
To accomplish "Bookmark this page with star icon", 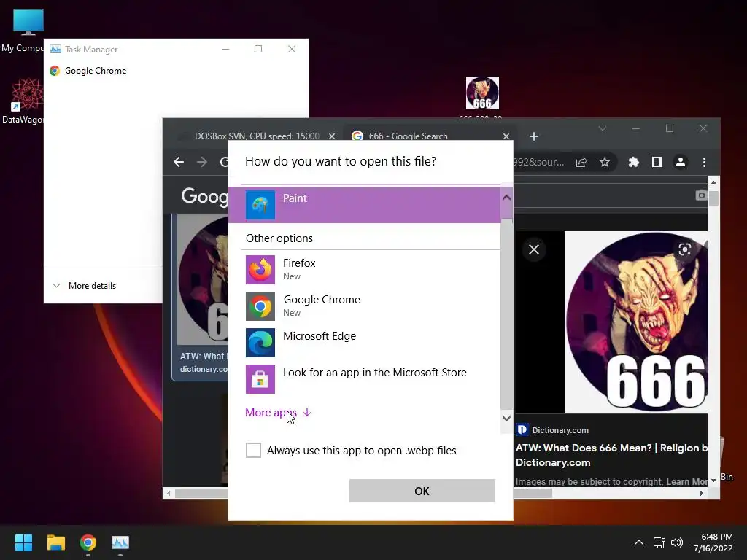I will click(x=605, y=163).
